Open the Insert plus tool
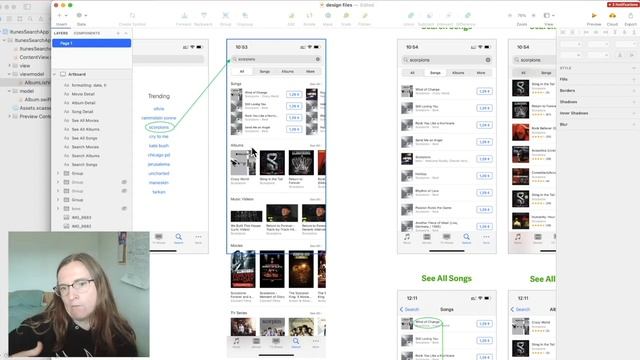Image resolution: width=640 pixels, height=360 pixels. [60, 16]
